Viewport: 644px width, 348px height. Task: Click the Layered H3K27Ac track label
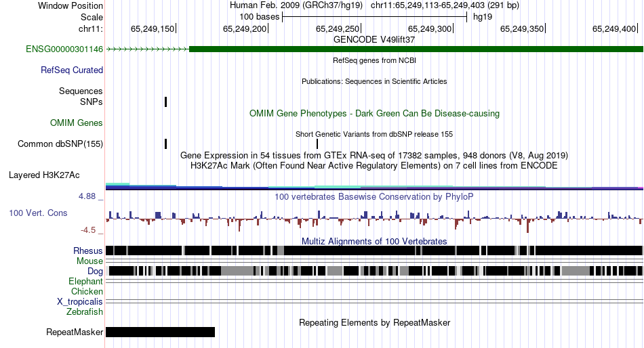point(44,175)
